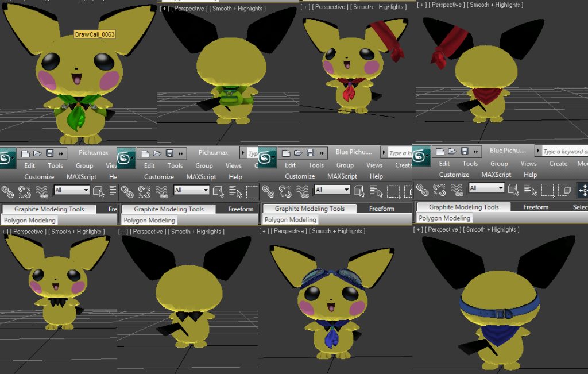The width and height of the screenshot is (588, 374).
Task: Click Smooth + Highlights label above blue-belt rear-view viewport
Action: [x=491, y=229]
